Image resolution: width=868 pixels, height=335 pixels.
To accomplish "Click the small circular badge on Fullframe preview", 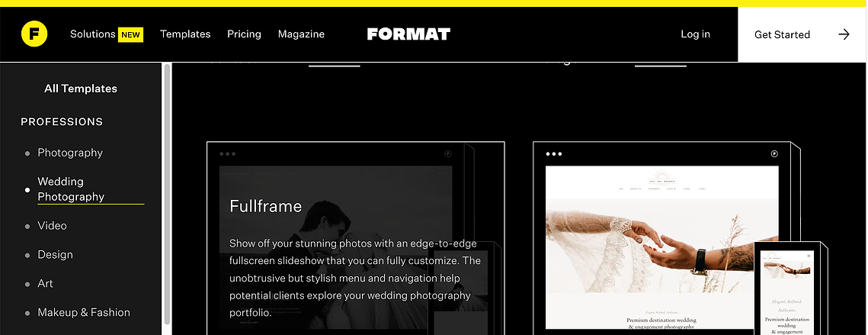I will coord(448,154).
